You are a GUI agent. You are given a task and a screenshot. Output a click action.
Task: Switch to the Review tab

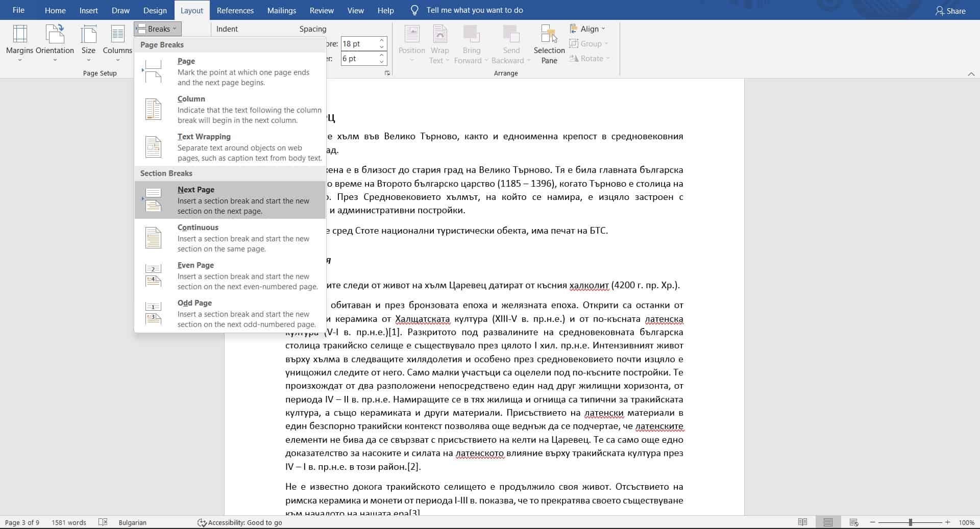[x=322, y=10]
